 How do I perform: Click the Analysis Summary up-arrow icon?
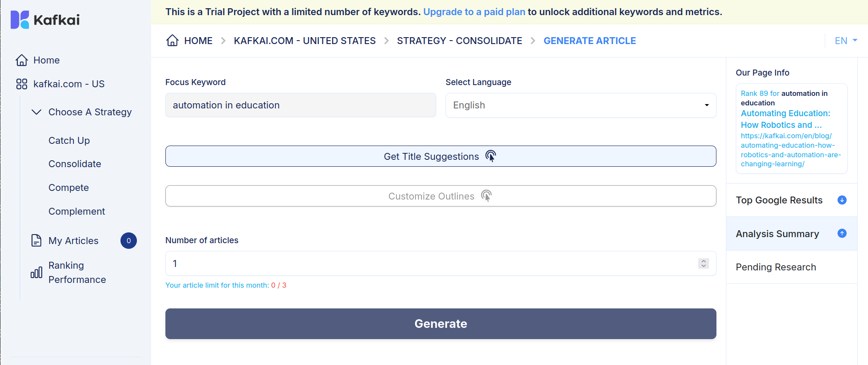tap(842, 233)
